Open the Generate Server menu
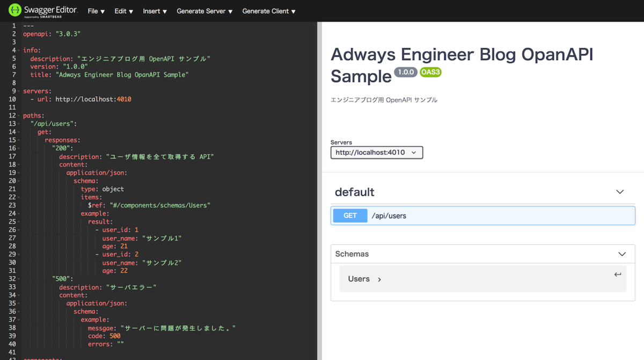 coord(204,11)
